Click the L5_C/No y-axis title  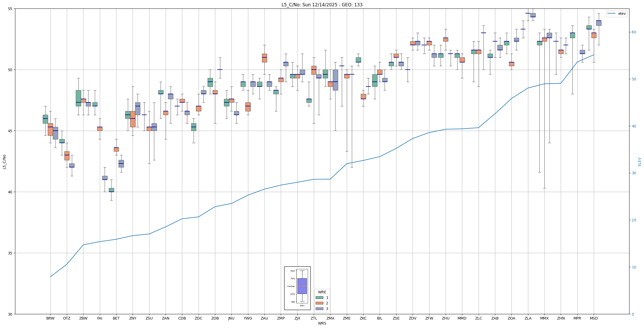(4, 162)
